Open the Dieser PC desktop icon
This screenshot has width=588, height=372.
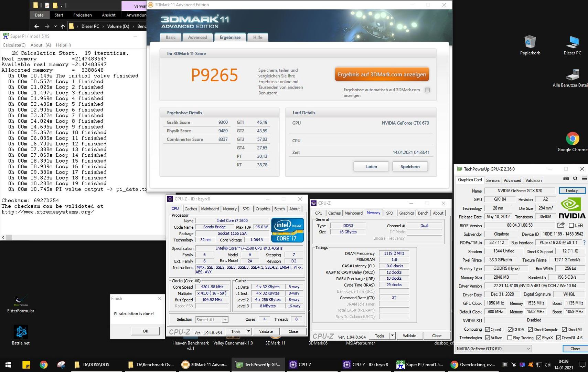coord(572,45)
